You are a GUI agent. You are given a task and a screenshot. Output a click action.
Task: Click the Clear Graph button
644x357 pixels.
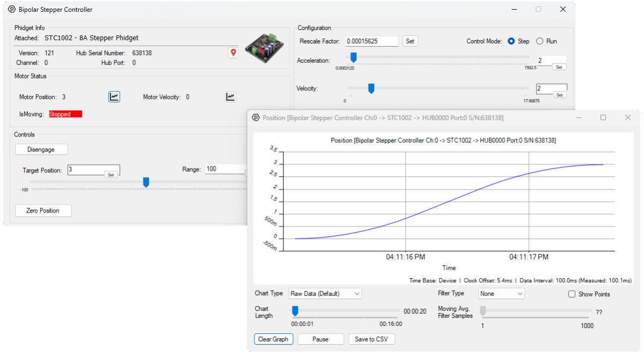pos(274,339)
